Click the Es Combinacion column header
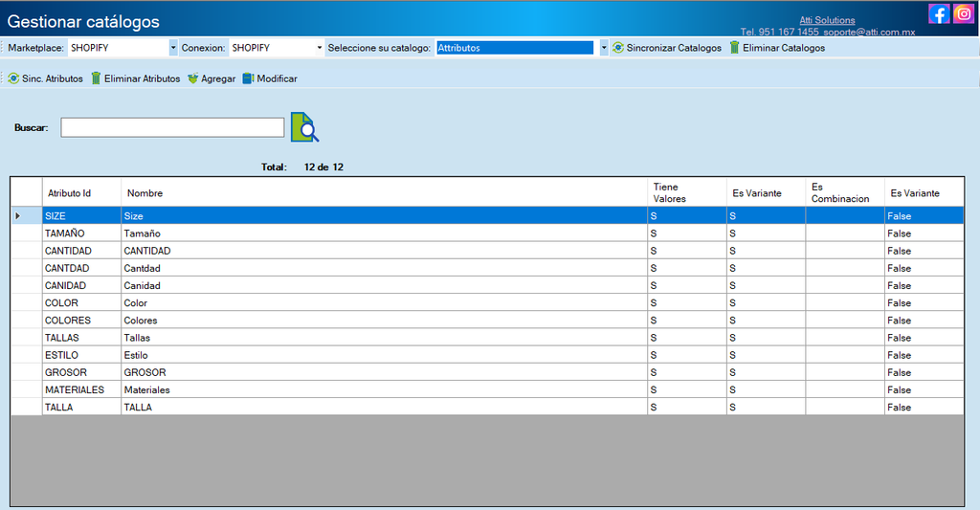980x510 pixels. click(844, 192)
